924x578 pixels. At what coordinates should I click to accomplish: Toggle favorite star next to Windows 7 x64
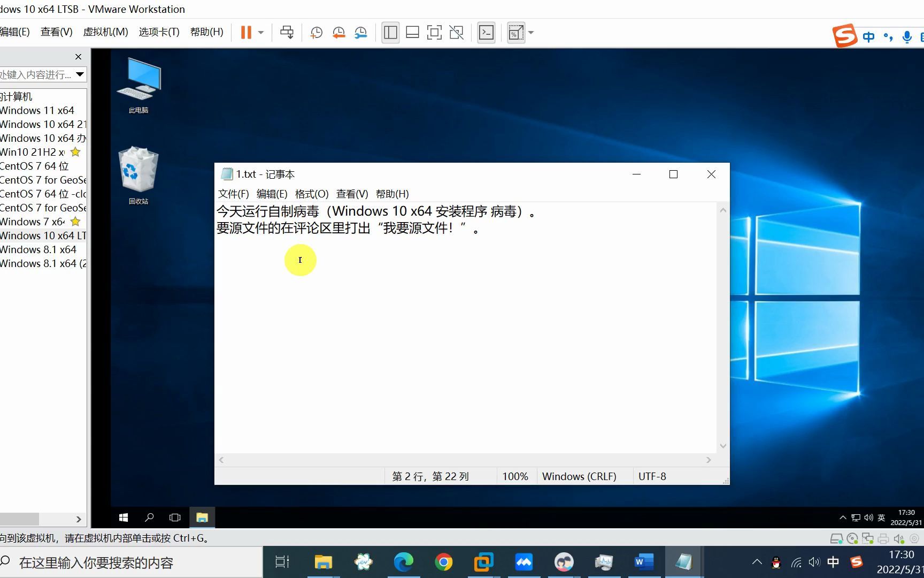pos(75,222)
